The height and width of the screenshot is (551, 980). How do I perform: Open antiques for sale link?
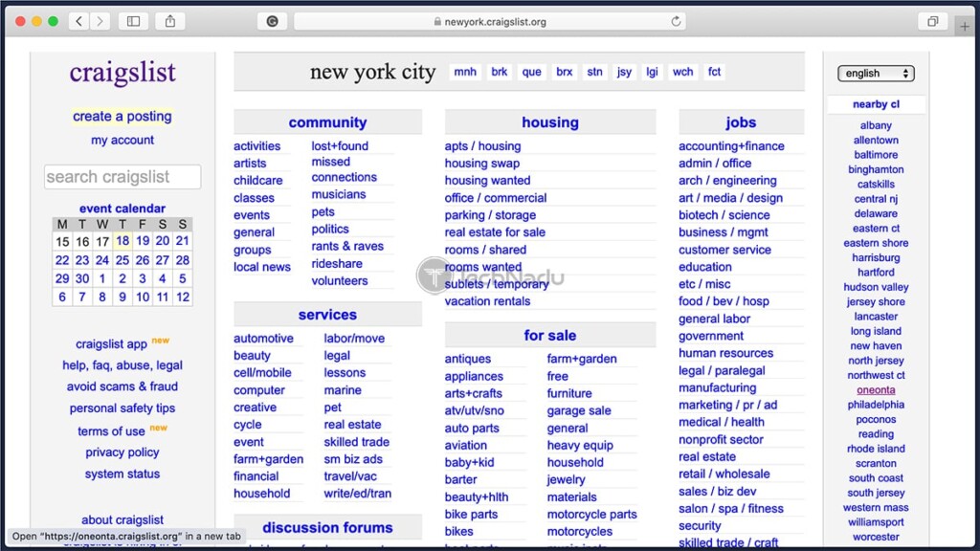click(x=467, y=360)
